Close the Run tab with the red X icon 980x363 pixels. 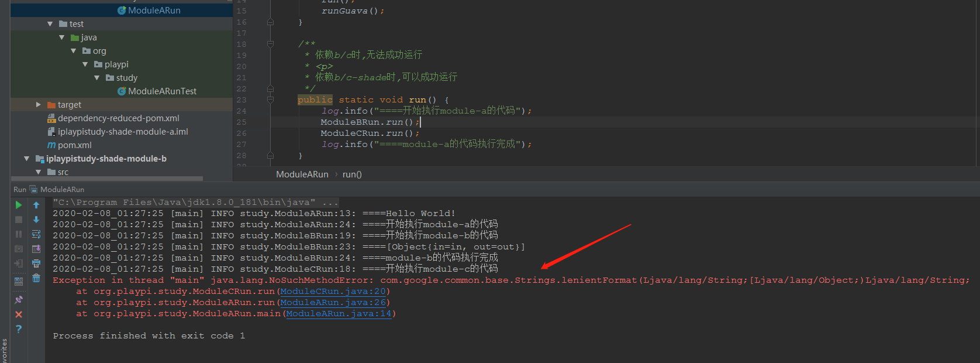click(19, 314)
